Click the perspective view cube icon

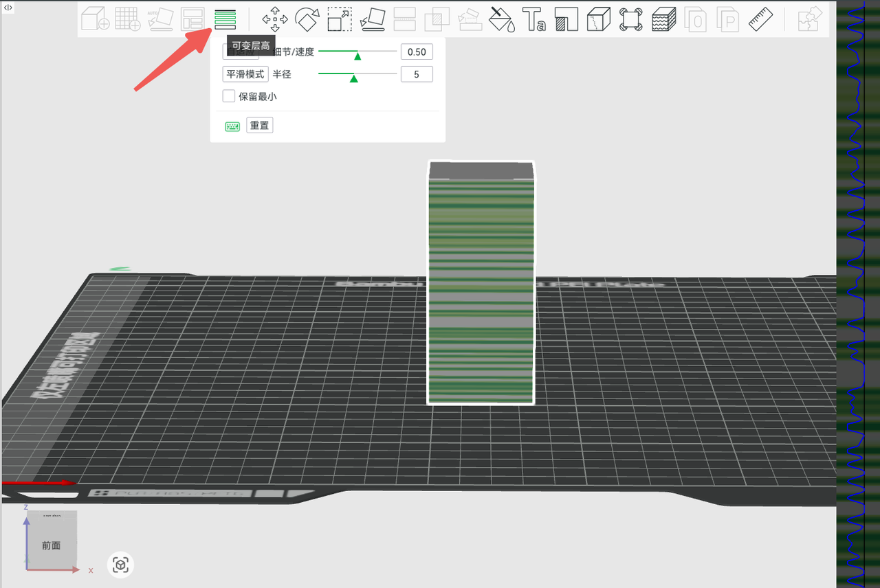point(120,565)
